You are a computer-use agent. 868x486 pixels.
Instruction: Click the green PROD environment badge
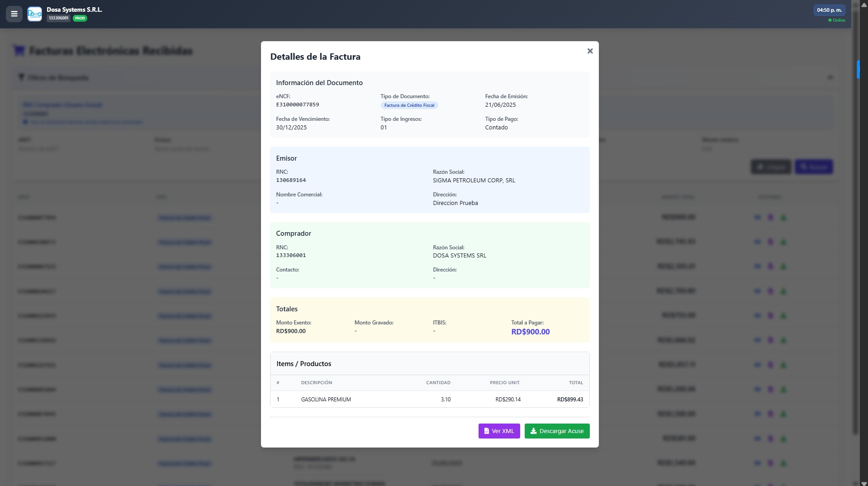pyautogui.click(x=80, y=19)
